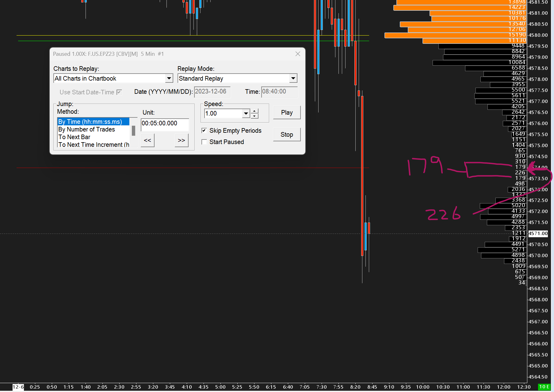Open the Charts to Replay dropdown
Viewport: 554px width, 392px height.
point(169,78)
